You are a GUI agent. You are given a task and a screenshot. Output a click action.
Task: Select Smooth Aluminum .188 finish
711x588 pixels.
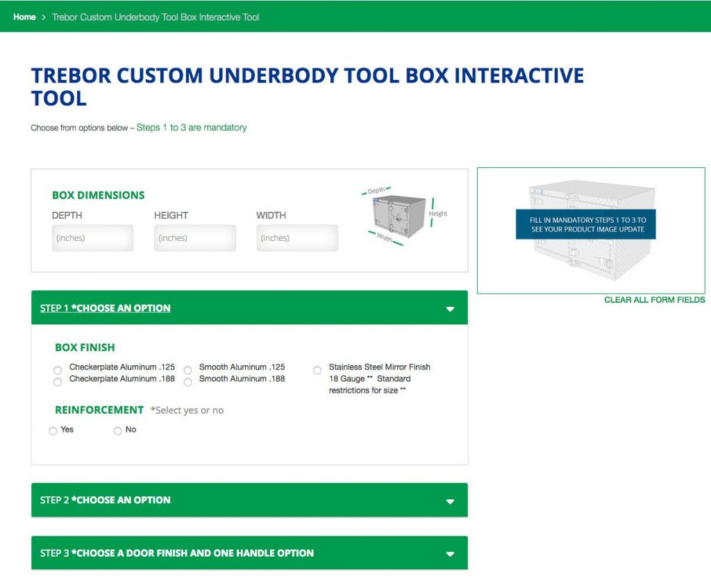click(187, 382)
